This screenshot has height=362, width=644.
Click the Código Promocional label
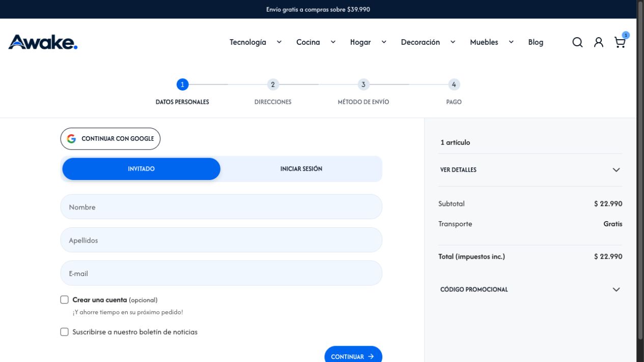(x=474, y=290)
